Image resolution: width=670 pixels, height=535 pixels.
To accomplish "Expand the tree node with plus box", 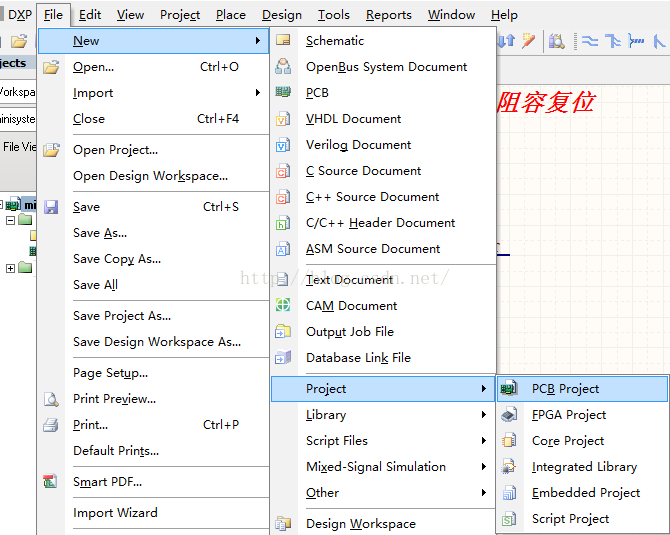I will click(10, 268).
